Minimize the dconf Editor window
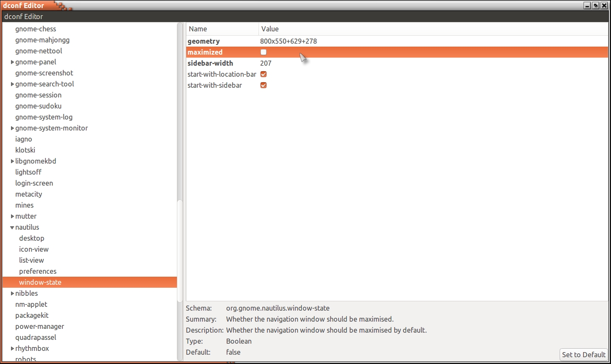 [587, 6]
